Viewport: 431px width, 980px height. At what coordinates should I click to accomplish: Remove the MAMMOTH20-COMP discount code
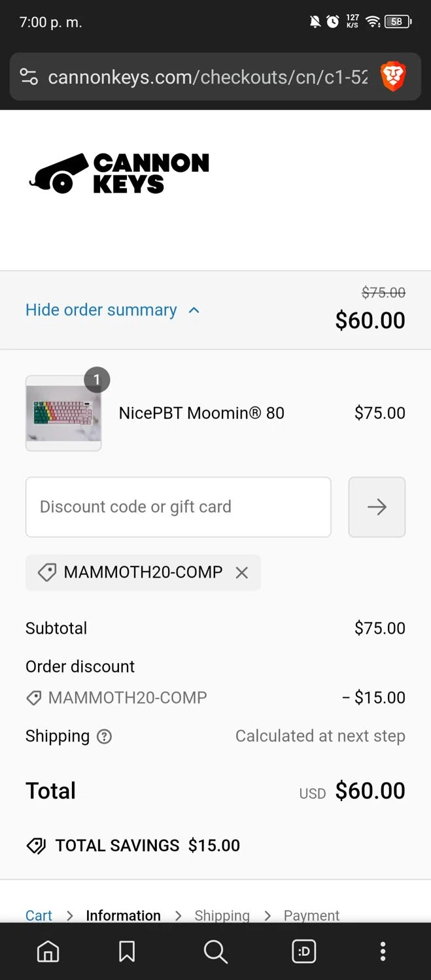pos(241,572)
